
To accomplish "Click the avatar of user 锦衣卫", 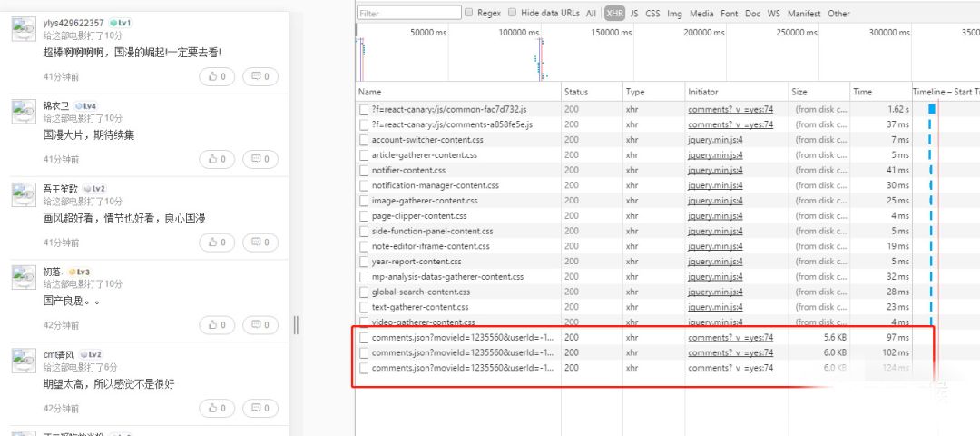I will click(x=24, y=111).
